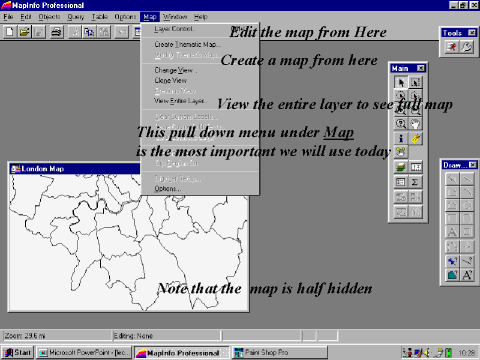The width and height of the screenshot is (480, 360).
Task: Open the Text Style icon
Action: 467,275
